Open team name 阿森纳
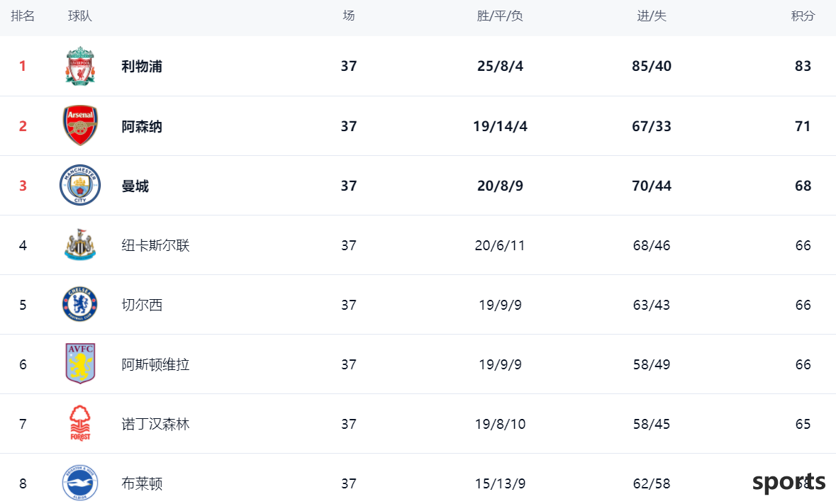Viewport: 836px width, 504px height. 142,126
